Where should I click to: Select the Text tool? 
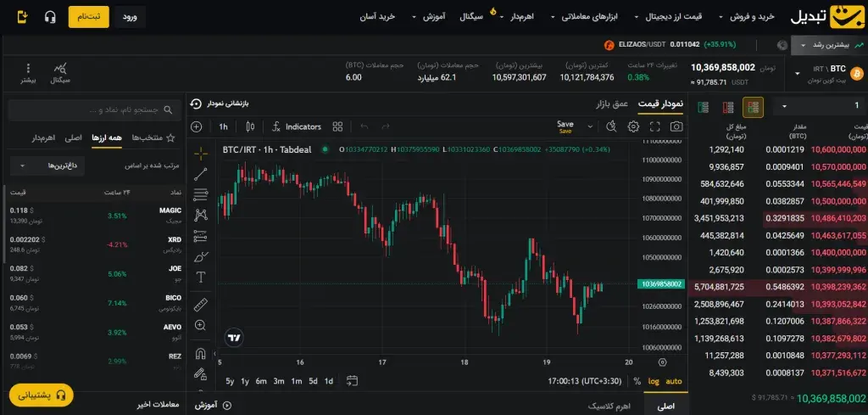point(201,277)
